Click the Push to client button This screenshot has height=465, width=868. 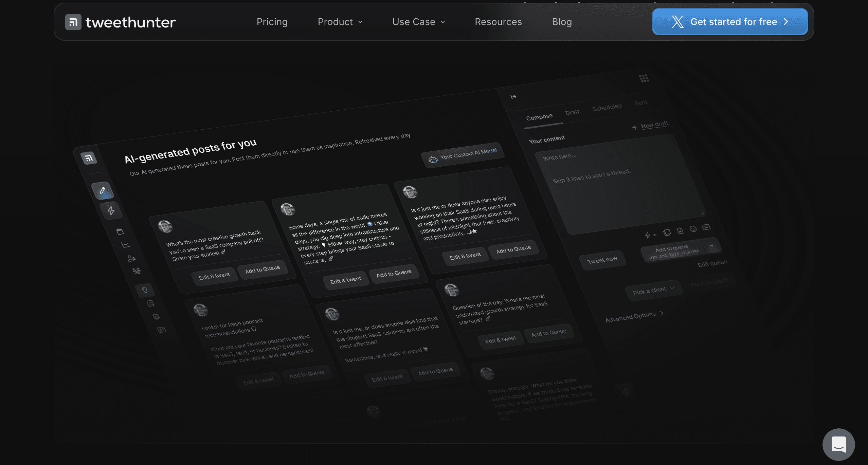709,282
